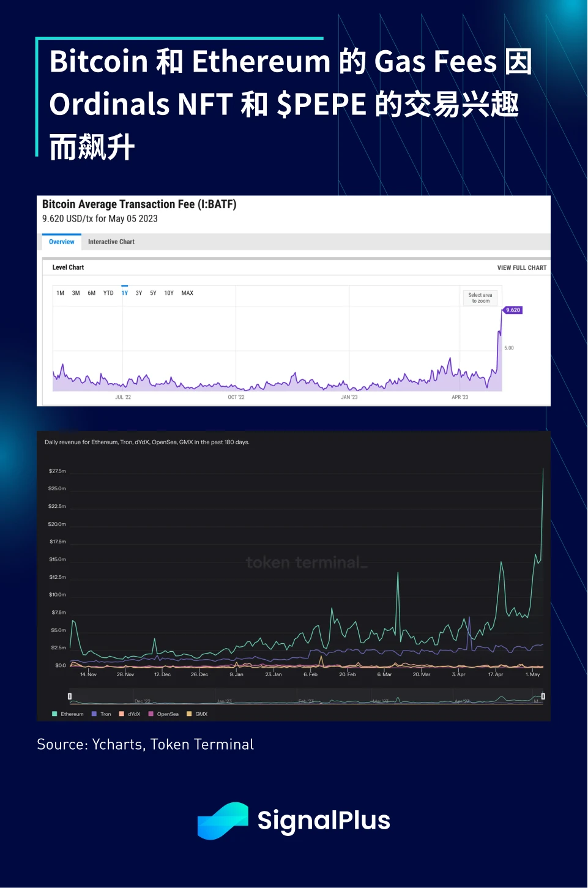Grab the right range navigator handle
This screenshot has width=588, height=888.
click(x=543, y=696)
